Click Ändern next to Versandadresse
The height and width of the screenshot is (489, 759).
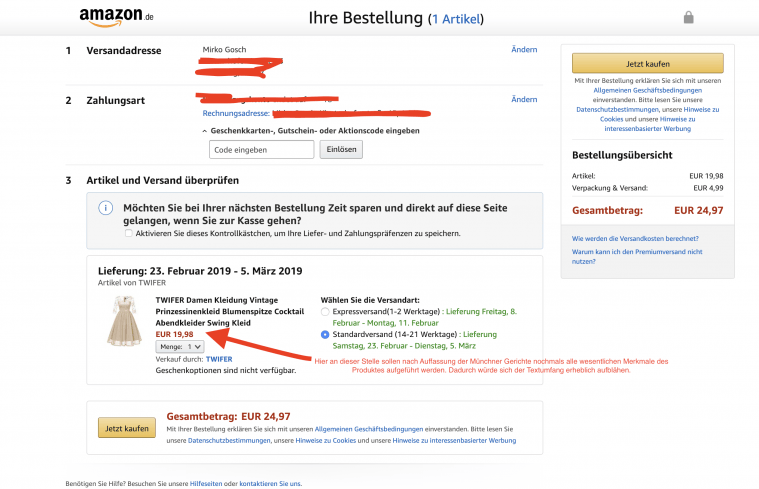[x=524, y=49]
